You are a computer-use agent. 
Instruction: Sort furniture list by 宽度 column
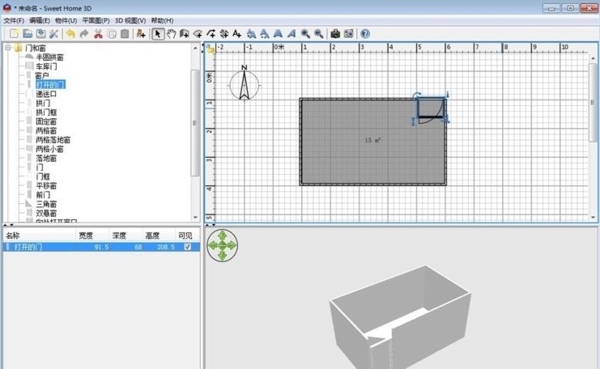click(93, 235)
